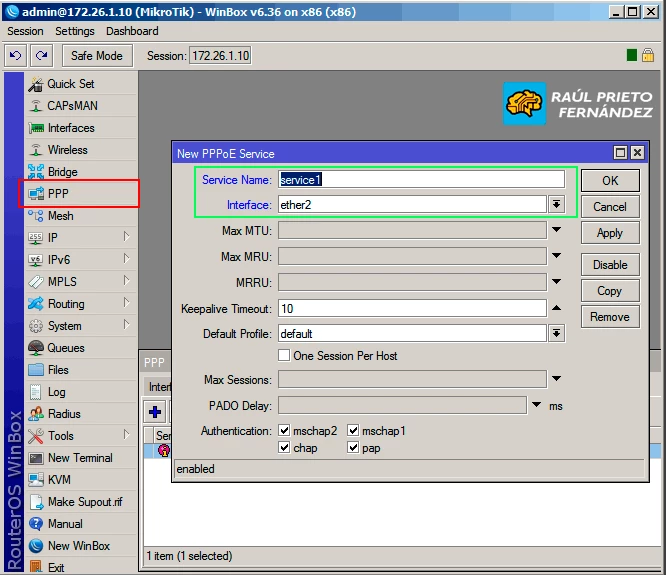Screen dimensions: 666x575
Task: Open the Default Profile dropdown
Action: 556,333
